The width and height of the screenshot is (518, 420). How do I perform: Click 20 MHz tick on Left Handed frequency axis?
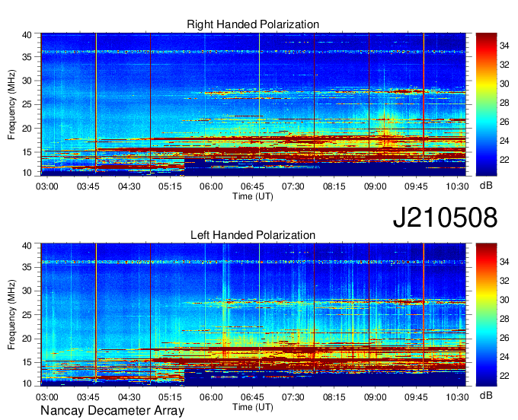27,339
